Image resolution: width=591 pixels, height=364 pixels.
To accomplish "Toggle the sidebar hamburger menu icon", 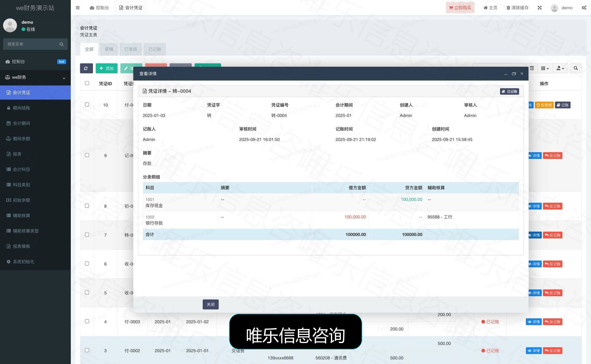I will [78, 8].
